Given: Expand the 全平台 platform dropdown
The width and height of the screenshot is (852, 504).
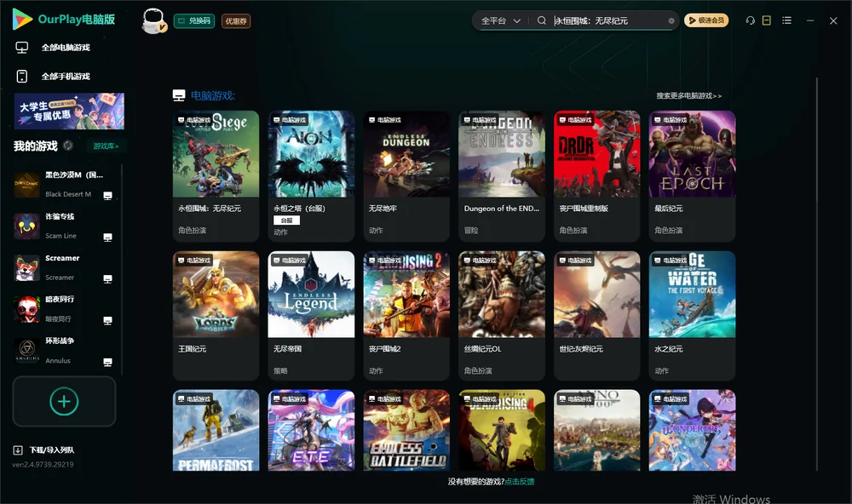Looking at the screenshot, I should pos(501,20).
